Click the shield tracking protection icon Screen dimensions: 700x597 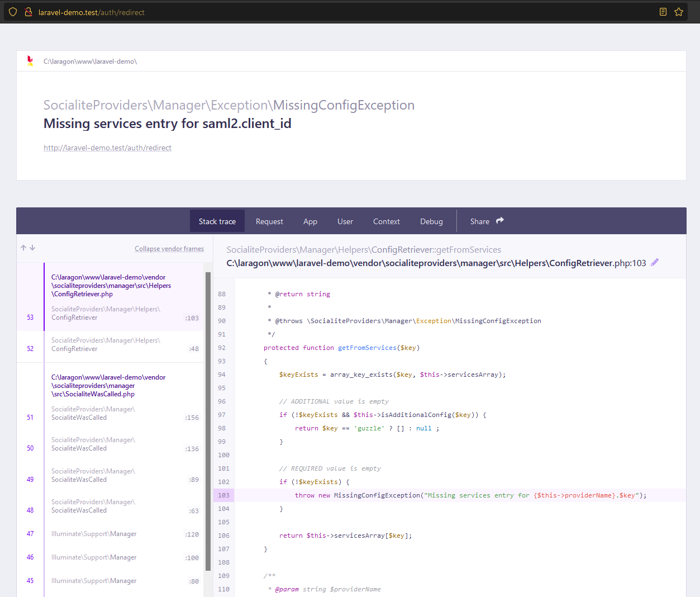click(13, 12)
